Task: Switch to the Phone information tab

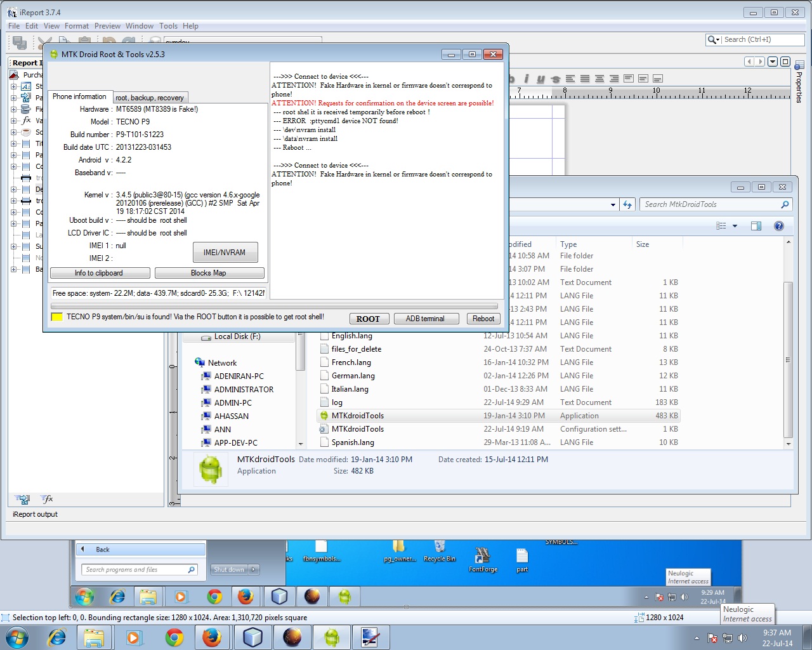Action: (79, 96)
